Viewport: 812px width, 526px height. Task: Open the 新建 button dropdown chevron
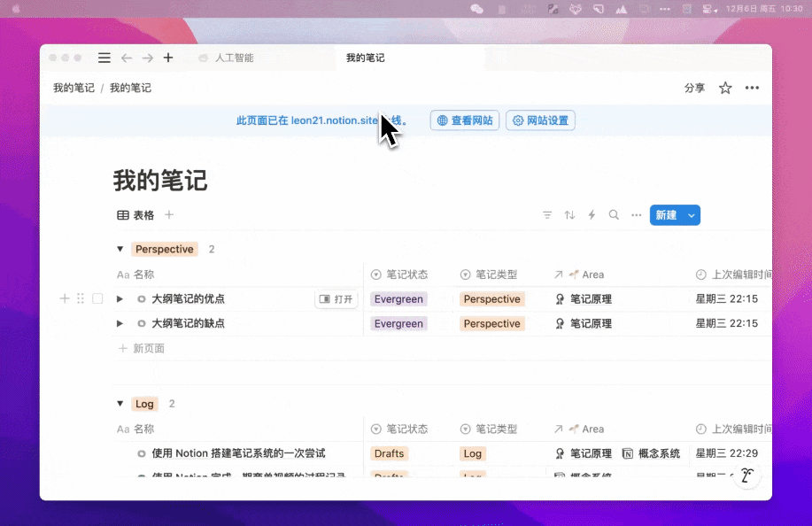point(691,214)
